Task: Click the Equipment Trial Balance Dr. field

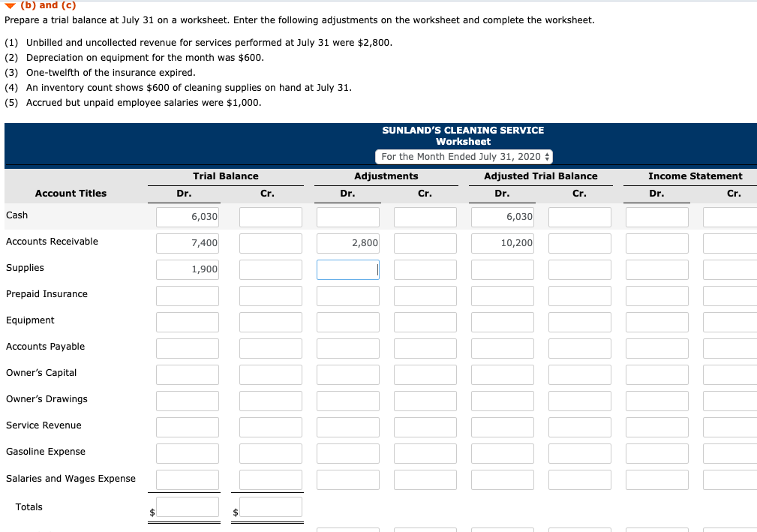Action: (x=187, y=321)
